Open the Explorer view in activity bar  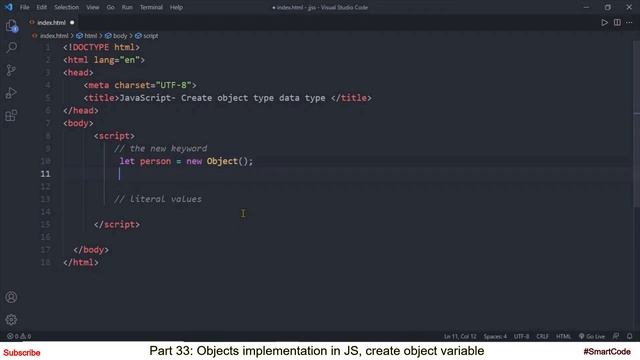11,26
